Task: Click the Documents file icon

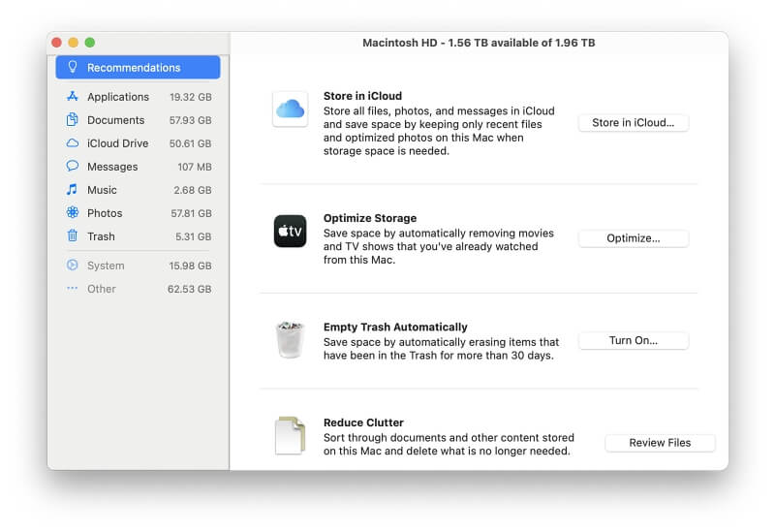Action: pos(73,119)
